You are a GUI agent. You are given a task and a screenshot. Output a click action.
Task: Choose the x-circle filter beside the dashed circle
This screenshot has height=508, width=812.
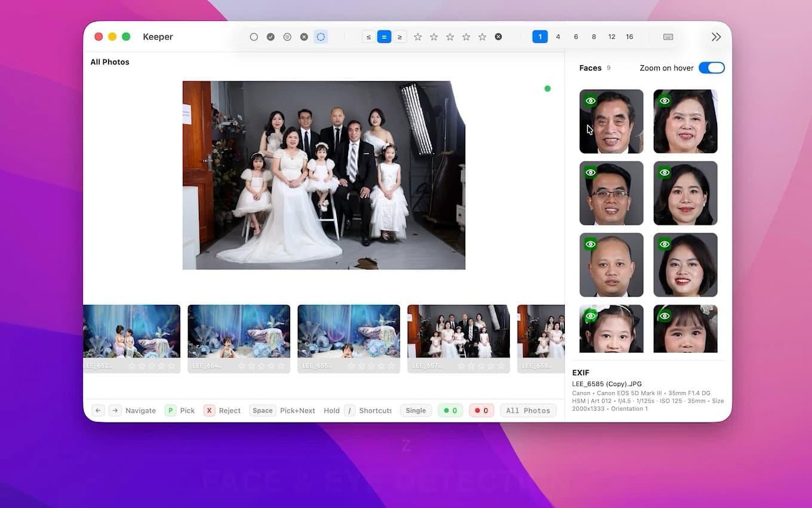point(304,37)
